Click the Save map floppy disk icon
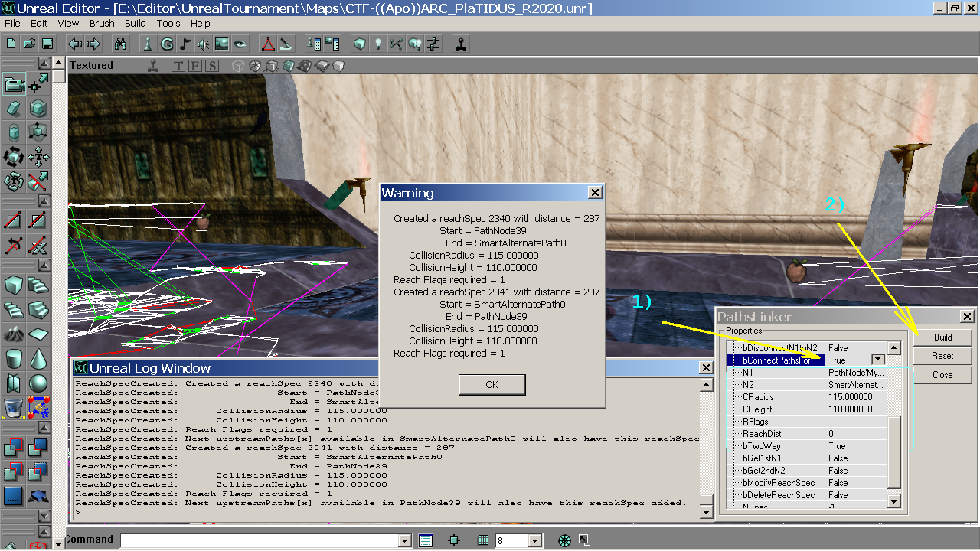 tap(47, 44)
